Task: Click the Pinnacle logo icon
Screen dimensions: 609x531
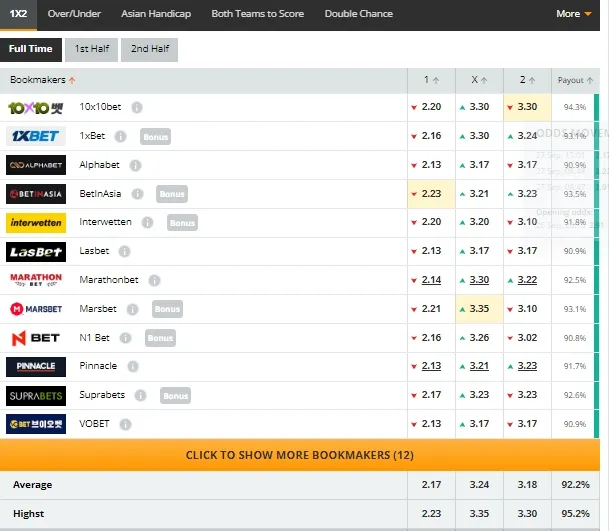Action: coord(36,367)
